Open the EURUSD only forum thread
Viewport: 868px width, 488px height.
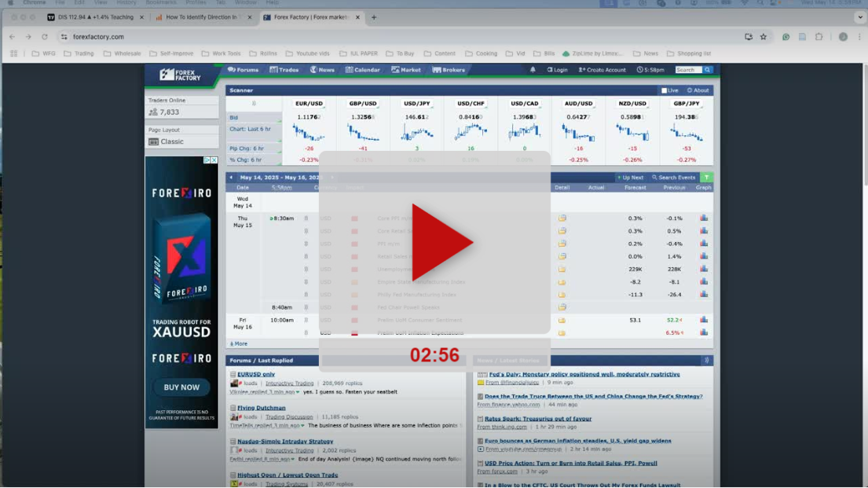pos(256,374)
